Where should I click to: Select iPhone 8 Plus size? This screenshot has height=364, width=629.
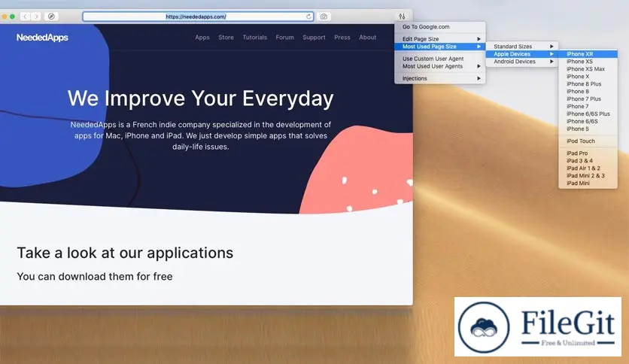pos(588,83)
